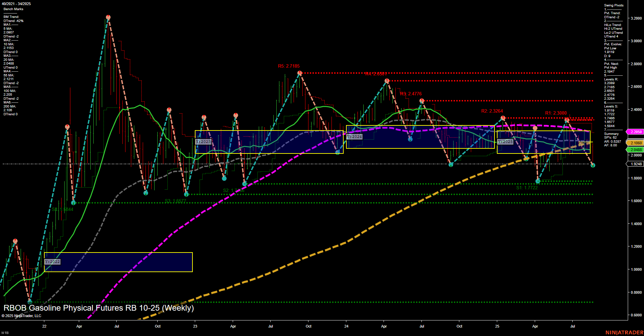The height and width of the screenshot is (336, 644).
Task: Click the S1: 1.7722 support label
Action: tap(527, 187)
